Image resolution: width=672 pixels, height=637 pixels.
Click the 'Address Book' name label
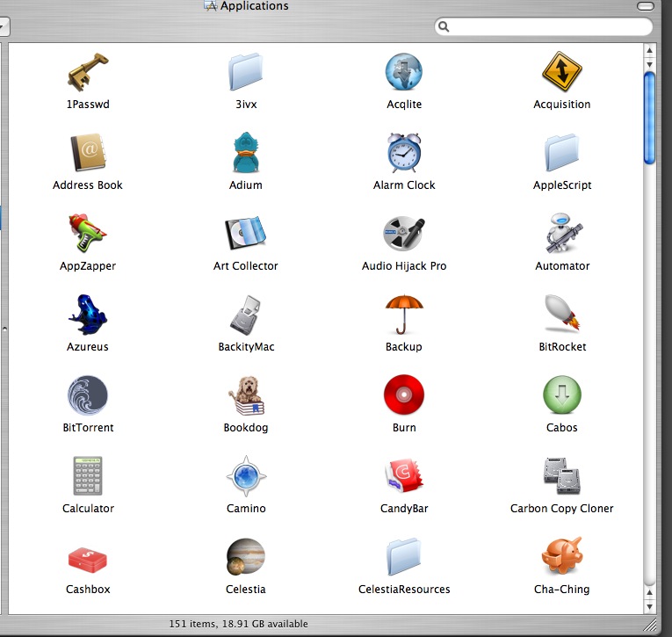pos(88,185)
